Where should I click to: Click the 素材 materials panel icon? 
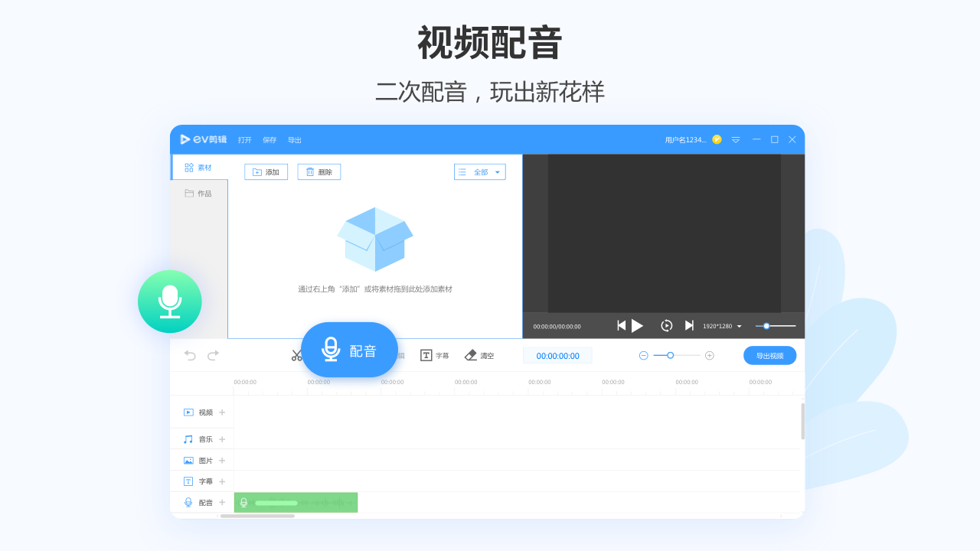pyautogui.click(x=198, y=167)
